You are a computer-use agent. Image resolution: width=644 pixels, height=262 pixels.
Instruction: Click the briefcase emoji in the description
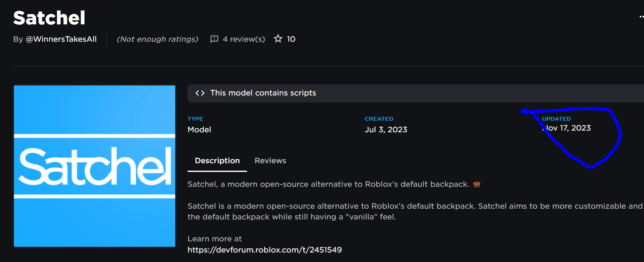(476, 184)
